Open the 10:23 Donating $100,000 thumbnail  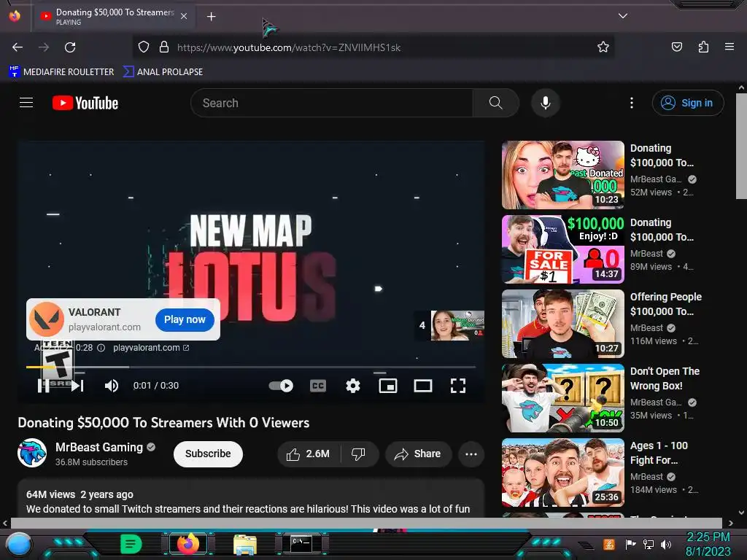click(x=562, y=175)
